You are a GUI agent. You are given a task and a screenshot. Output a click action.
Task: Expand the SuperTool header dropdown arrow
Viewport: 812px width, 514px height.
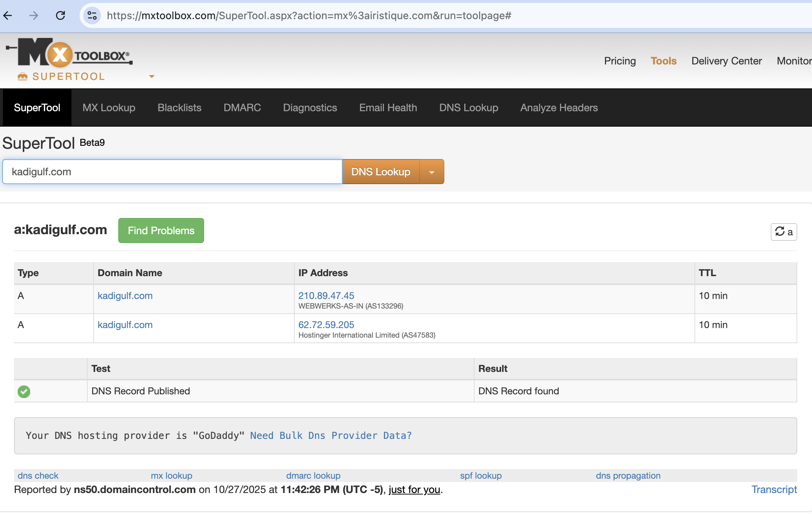pos(151,77)
